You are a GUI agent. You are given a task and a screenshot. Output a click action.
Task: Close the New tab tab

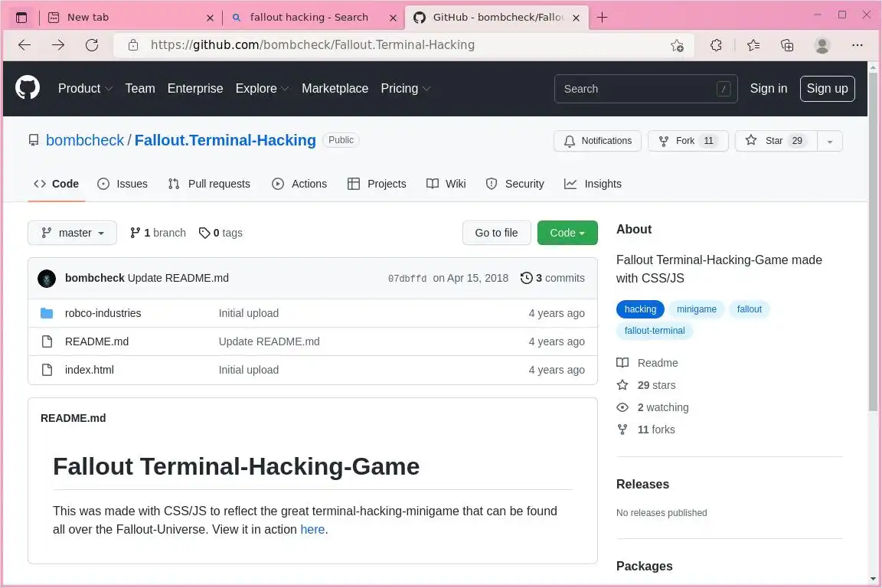click(210, 18)
